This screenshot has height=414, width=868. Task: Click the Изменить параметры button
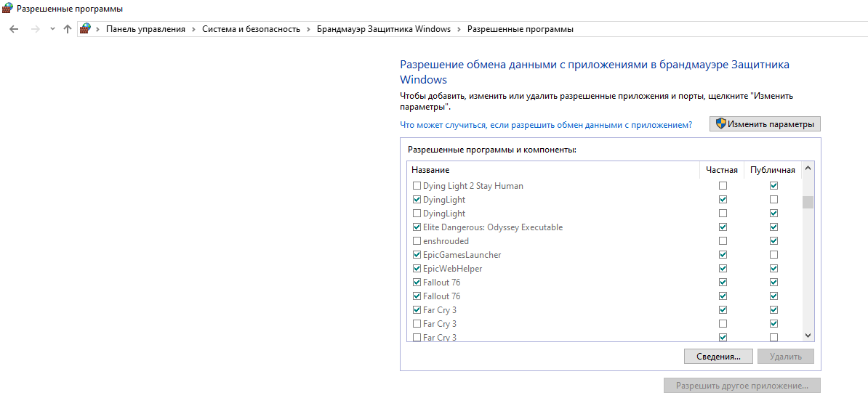(765, 124)
